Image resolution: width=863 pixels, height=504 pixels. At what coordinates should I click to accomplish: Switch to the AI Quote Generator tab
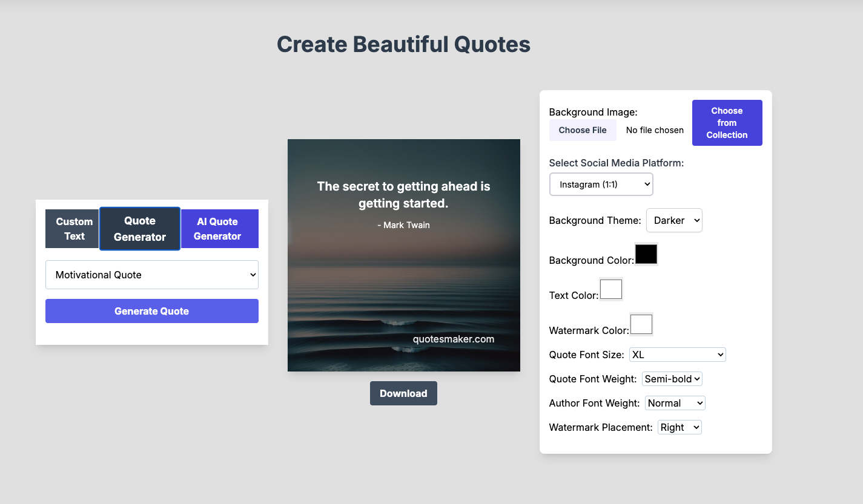click(x=219, y=228)
